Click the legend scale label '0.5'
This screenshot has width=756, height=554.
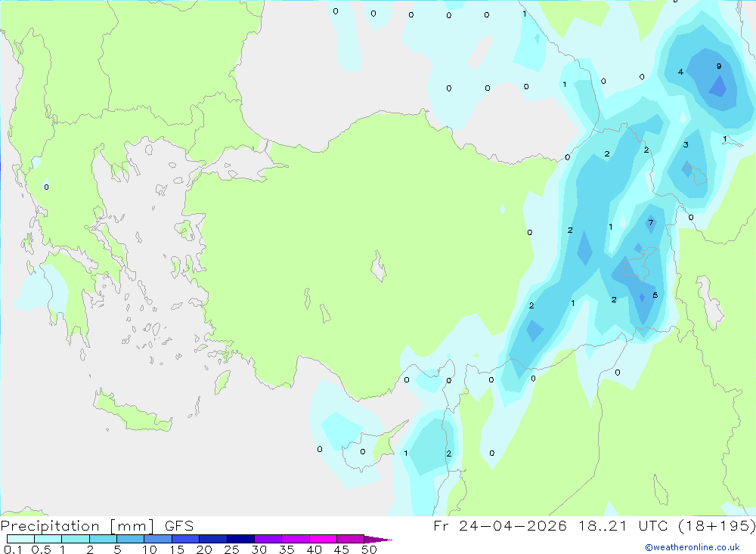(41, 549)
